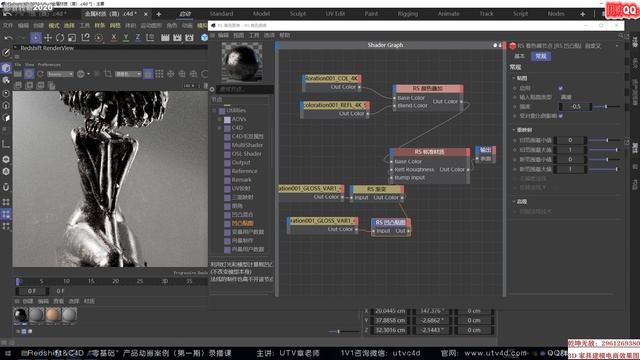Click the COL_4K texture node header

point(331,78)
